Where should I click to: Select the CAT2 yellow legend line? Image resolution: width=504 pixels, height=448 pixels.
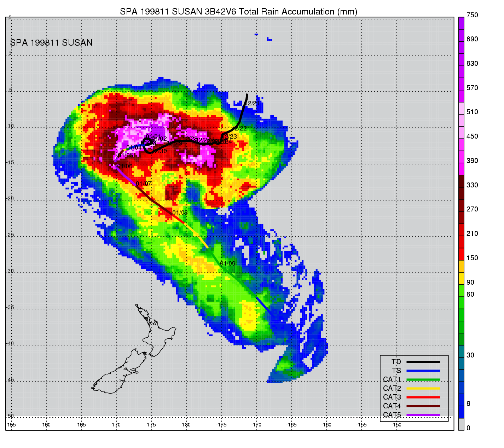pyautogui.click(x=423, y=388)
